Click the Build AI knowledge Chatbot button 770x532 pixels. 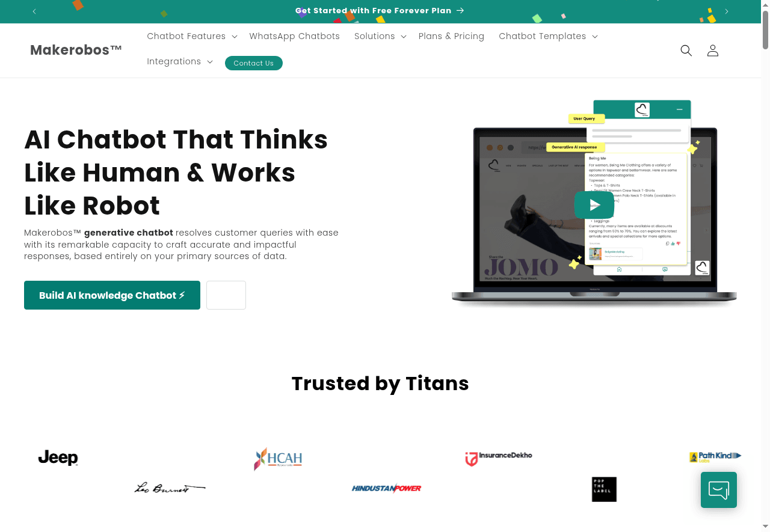tap(112, 295)
